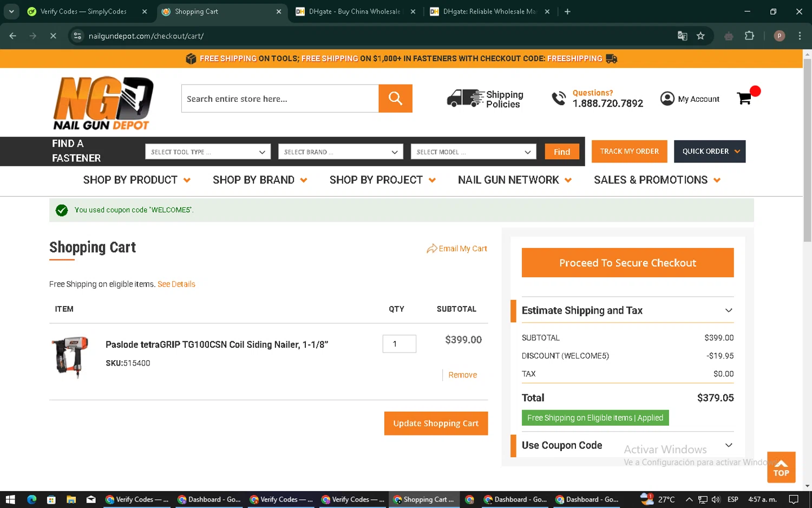
Task: Close the Shopping Cart browser tab
Action: click(x=278, y=11)
